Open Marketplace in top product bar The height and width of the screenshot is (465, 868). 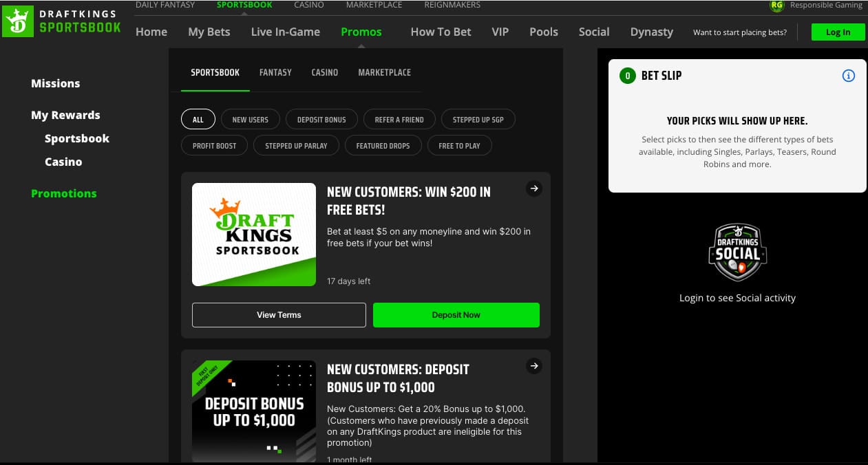(374, 5)
